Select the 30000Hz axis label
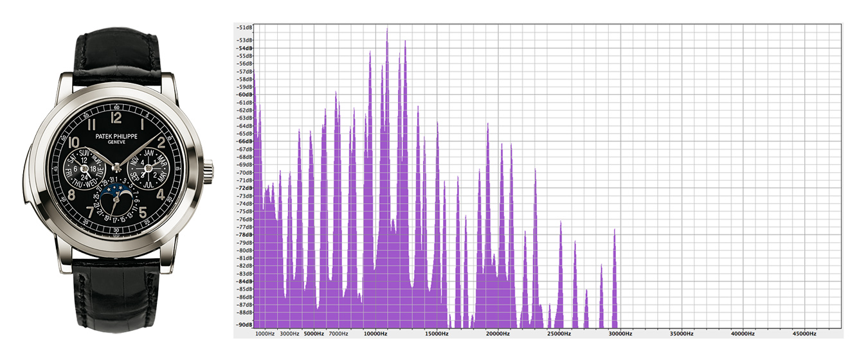Screen dimensions: 868x361 620,334
